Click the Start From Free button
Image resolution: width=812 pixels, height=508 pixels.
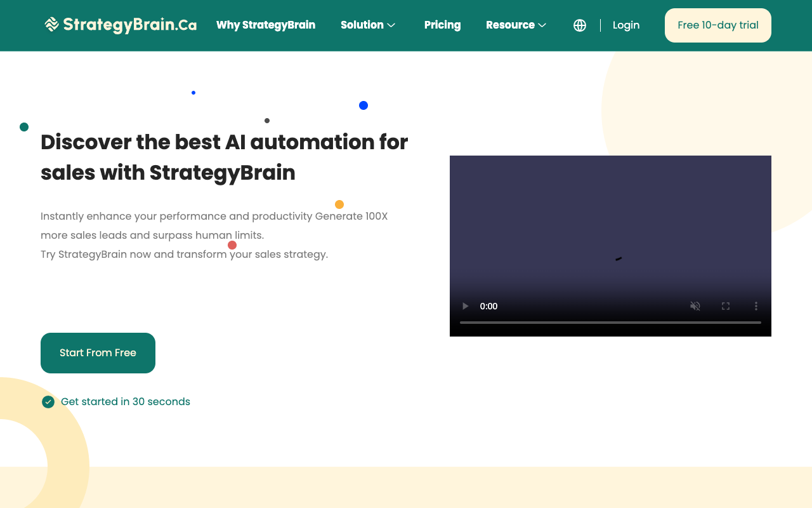coord(98,353)
